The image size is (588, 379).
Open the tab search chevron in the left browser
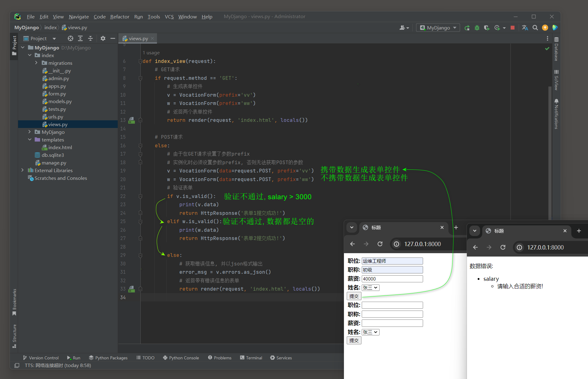coord(352,227)
